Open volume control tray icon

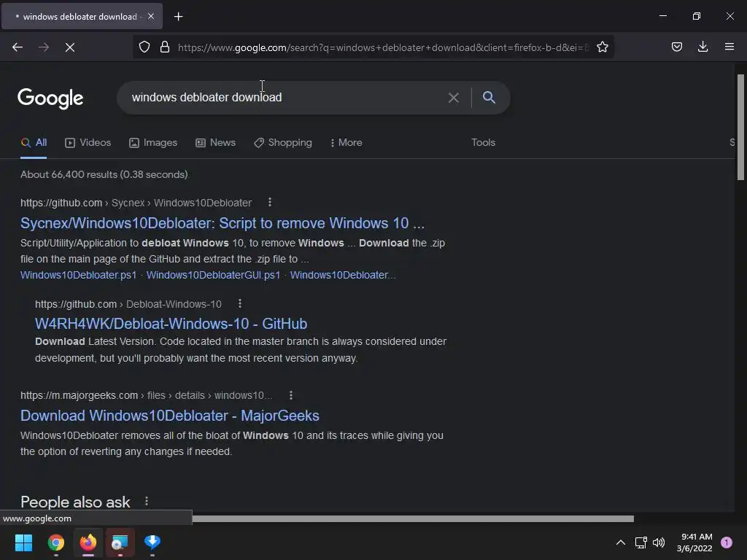(659, 542)
